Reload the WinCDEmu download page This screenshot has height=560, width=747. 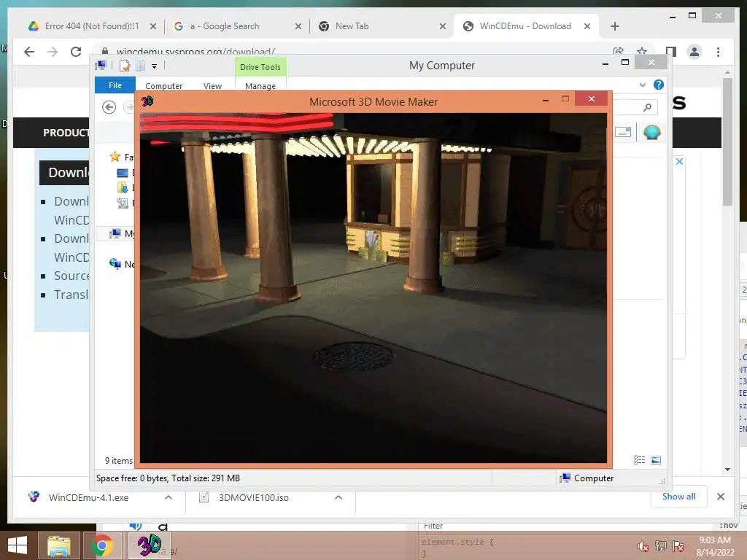(x=76, y=52)
